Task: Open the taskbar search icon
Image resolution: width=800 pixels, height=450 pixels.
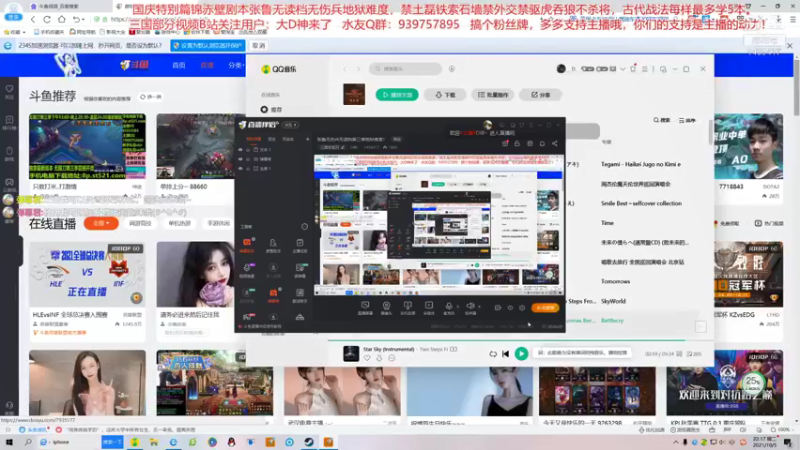Action: [x=28, y=442]
